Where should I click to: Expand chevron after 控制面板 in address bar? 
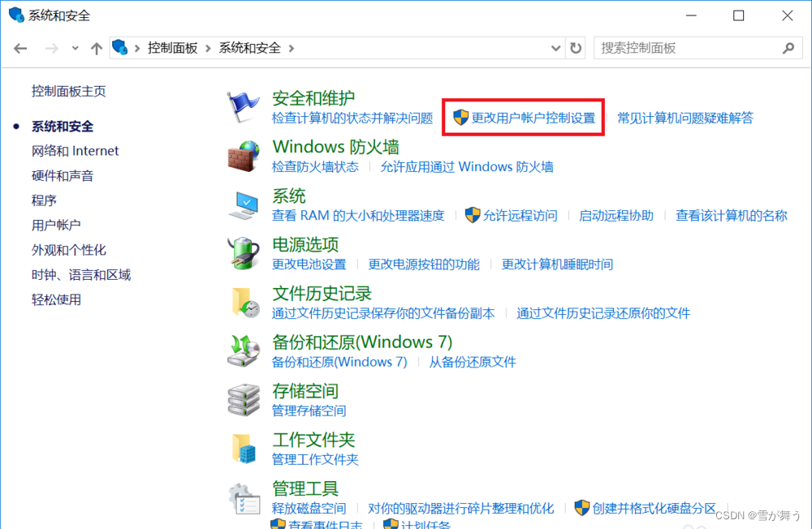pyautogui.click(x=208, y=48)
